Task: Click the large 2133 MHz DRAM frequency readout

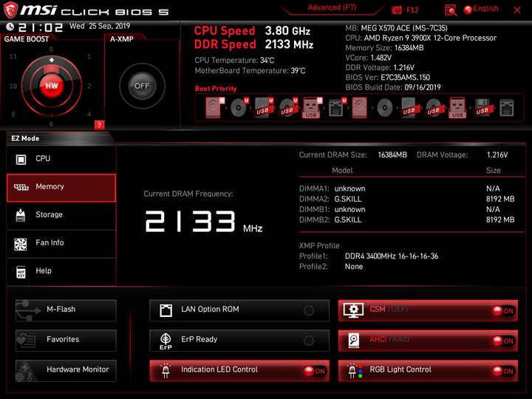Action: [x=204, y=222]
